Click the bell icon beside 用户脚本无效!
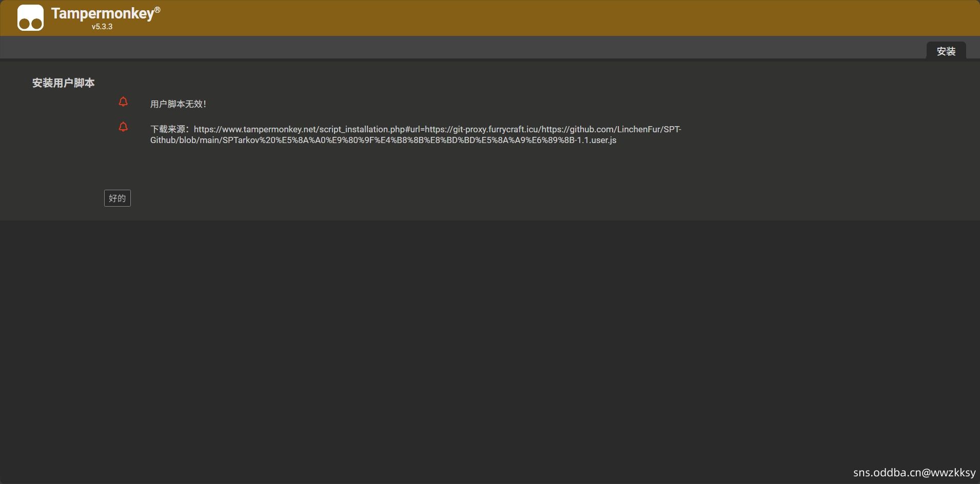This screenshot has width=980, height=484. [123, 102]
